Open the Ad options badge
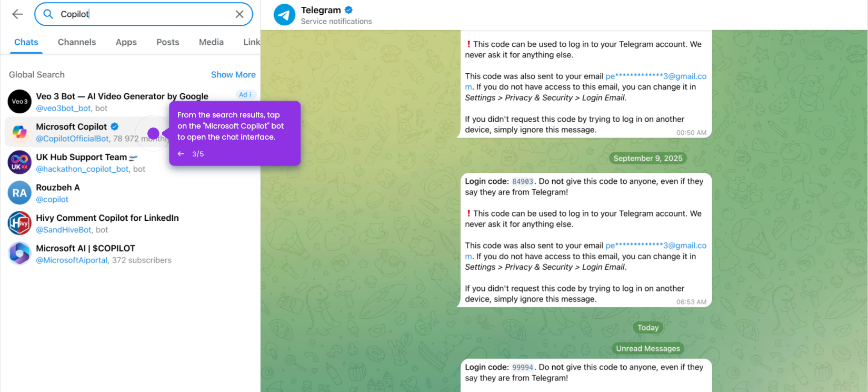Image resolution: width=868 pixels, height=392 pixels. pos(245,95)
